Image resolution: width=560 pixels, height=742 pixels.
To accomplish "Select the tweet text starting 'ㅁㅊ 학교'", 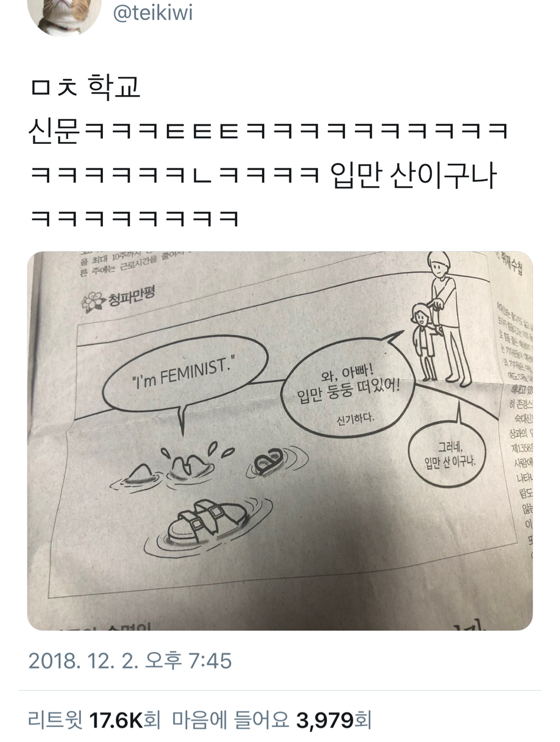I will coord(269,153).
